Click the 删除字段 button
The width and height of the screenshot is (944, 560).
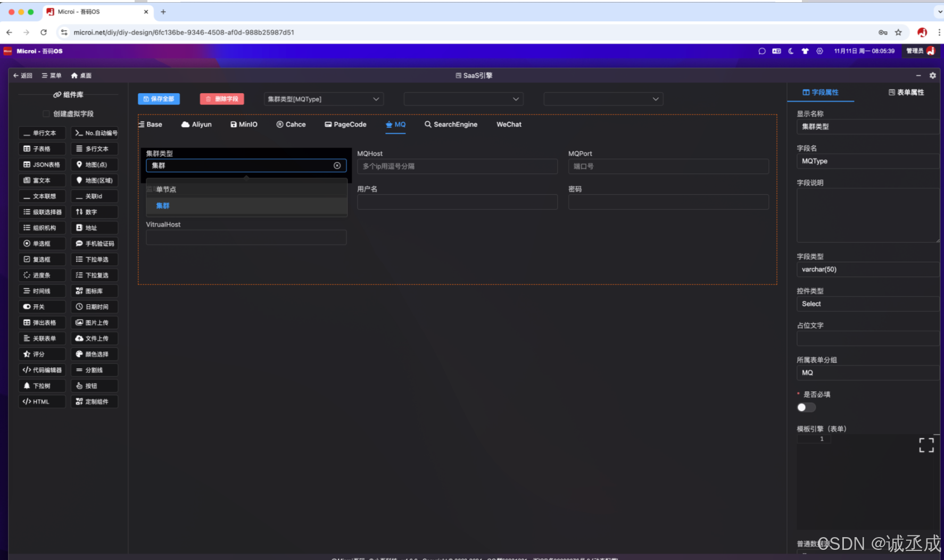click(x=222, y=99)
